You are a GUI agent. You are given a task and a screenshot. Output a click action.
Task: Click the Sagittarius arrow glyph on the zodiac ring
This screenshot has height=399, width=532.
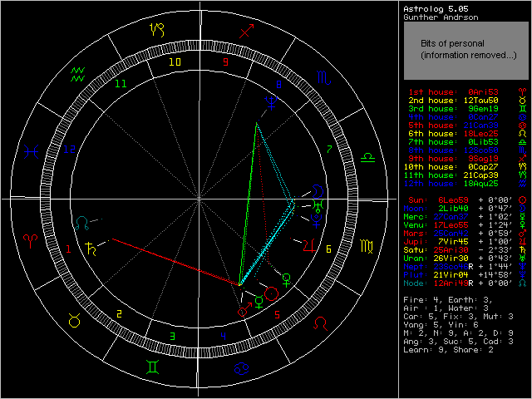coord(247,31)
